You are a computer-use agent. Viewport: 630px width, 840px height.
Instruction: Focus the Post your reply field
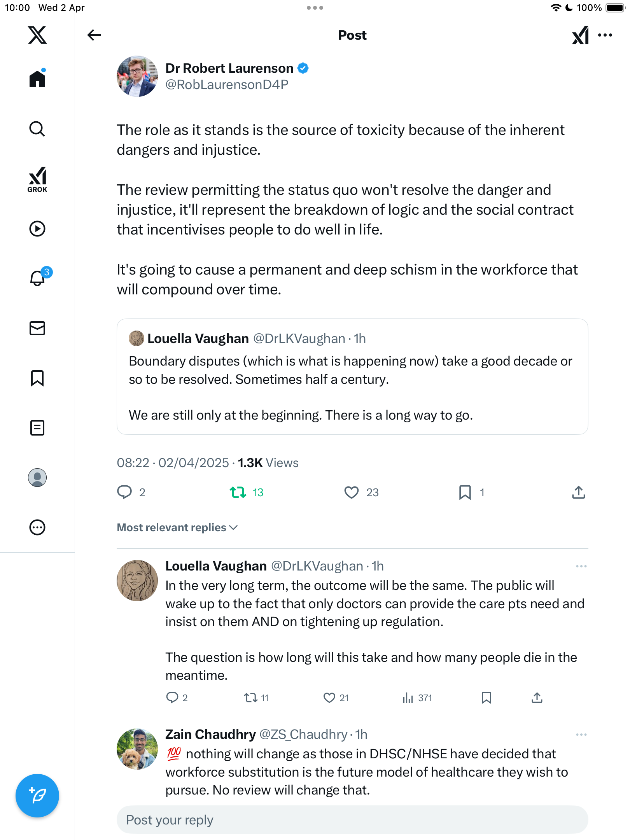click(x=352, y=820)
